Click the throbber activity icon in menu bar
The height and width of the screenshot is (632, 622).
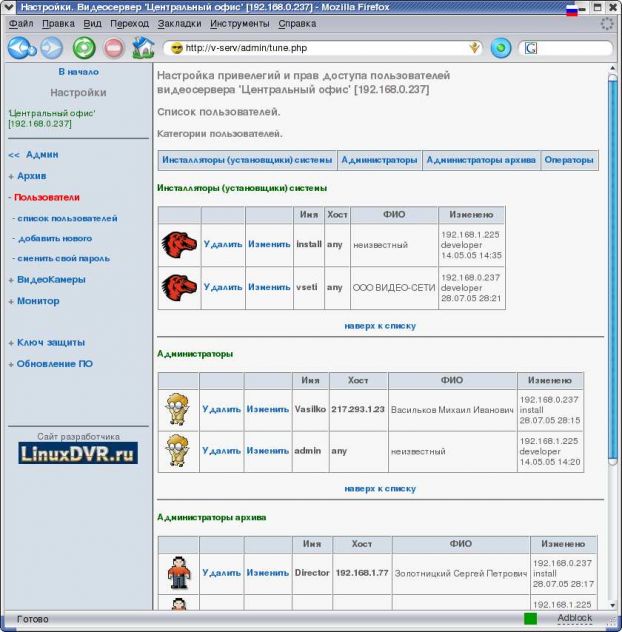(x=607, y=24)
